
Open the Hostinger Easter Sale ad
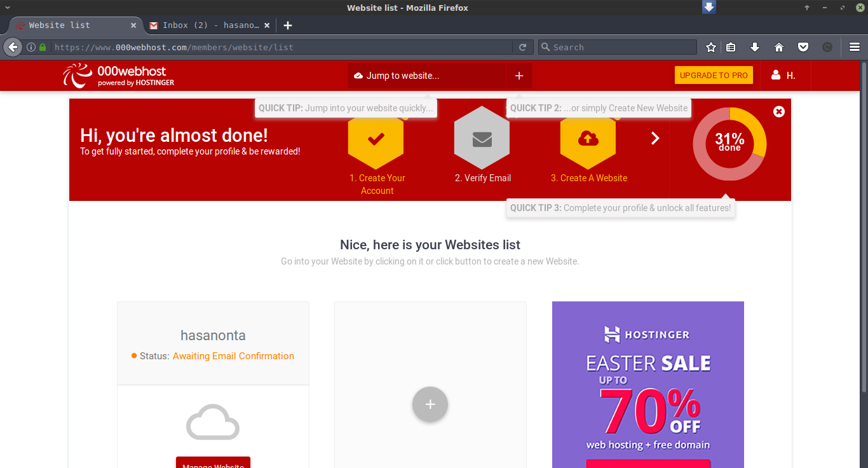(648, 385)
